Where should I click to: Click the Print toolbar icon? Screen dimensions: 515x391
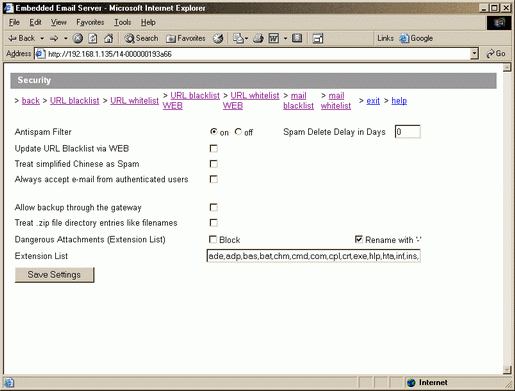pos(258,39)
